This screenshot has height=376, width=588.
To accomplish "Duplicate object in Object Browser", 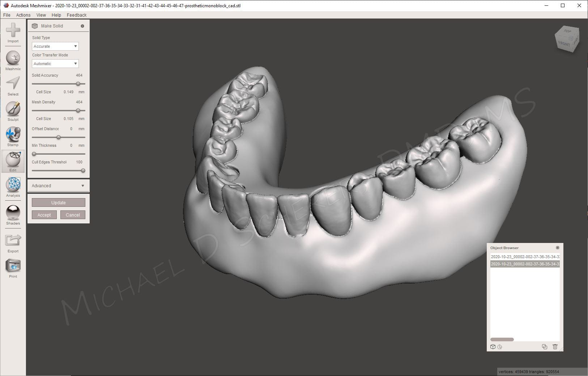I will [545, 347].
